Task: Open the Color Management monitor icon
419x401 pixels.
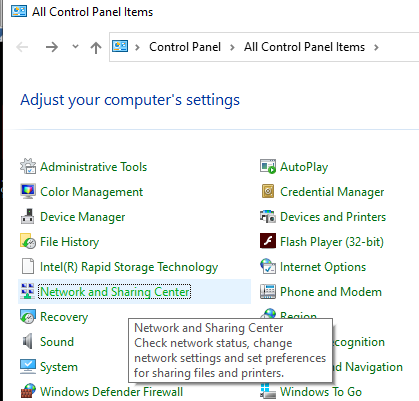Action: click(x=28, y=191)
